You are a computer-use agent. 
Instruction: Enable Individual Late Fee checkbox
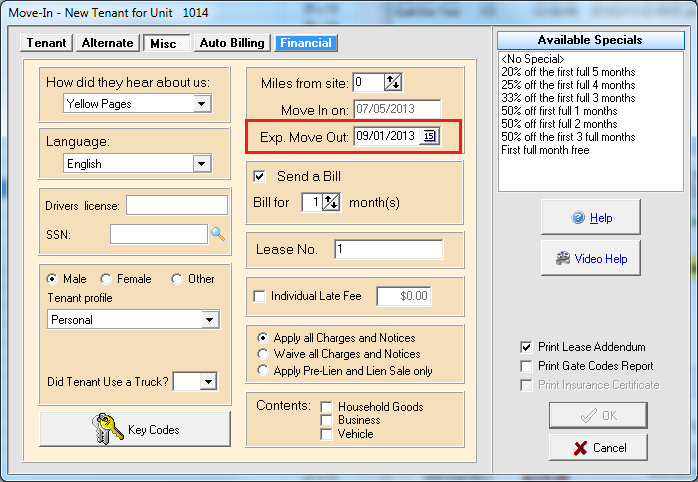259,296
